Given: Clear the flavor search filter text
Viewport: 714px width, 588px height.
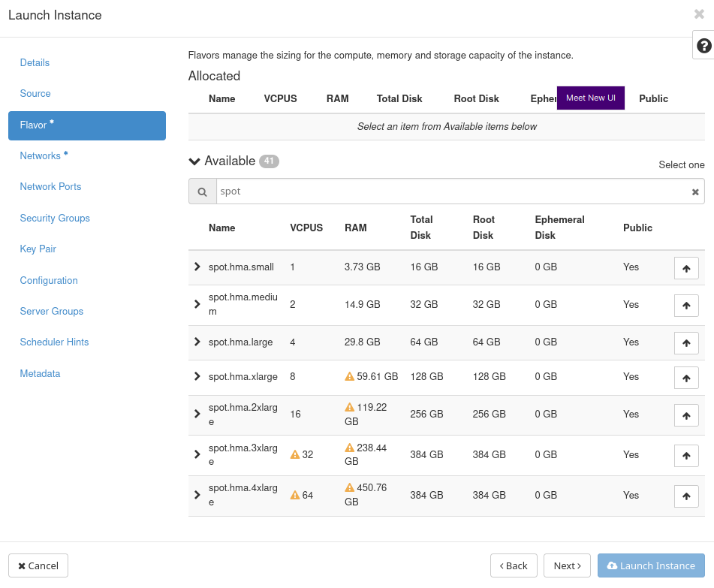Looking at the screenshot, I should (695, 192).
